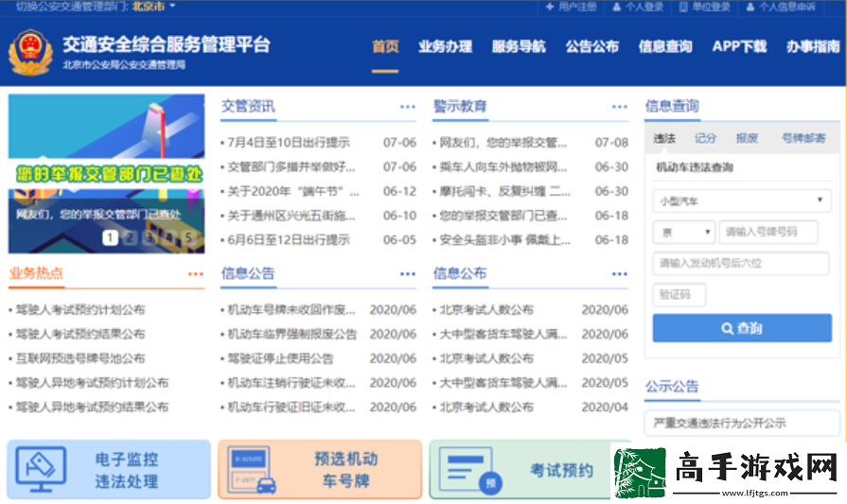Open 办事指南 navigation item
This screenshot has height=504, width=847.
pyautogui.click(x=814, y=46)
